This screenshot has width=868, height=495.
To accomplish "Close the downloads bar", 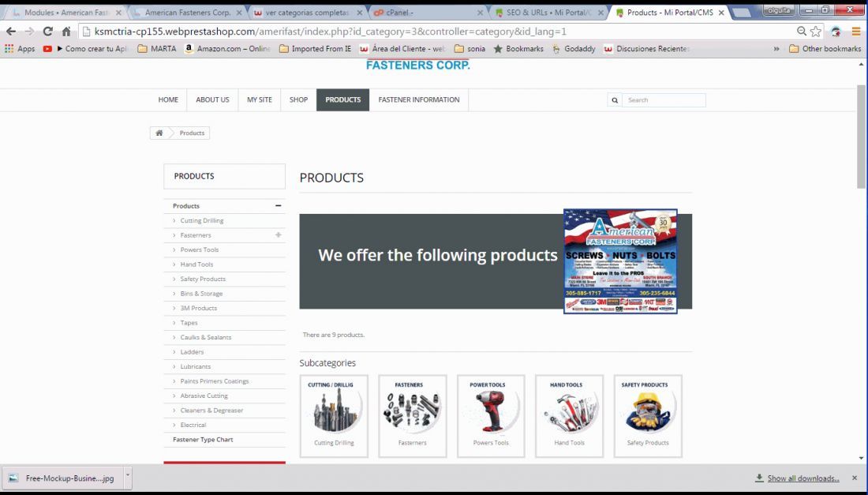I will (x=855, y=478).
